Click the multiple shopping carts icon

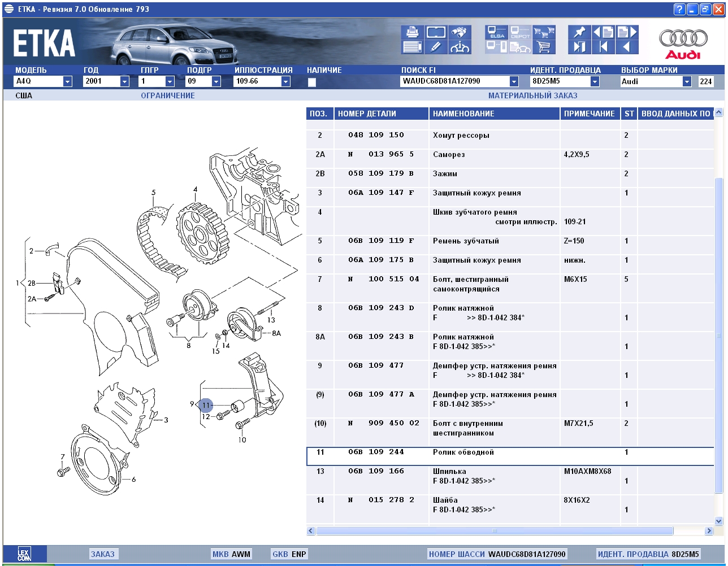pyautogui.click(x=544, y=32)
